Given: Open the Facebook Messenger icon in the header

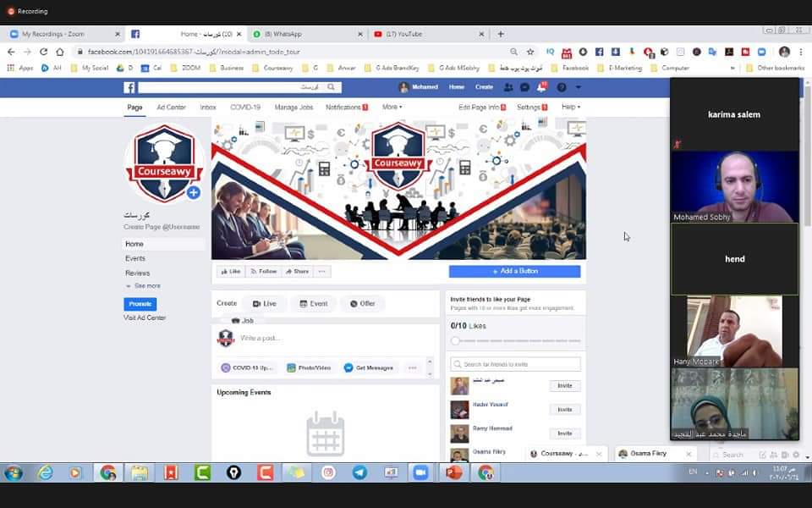Looking at the screenshot, I should 524,87.
